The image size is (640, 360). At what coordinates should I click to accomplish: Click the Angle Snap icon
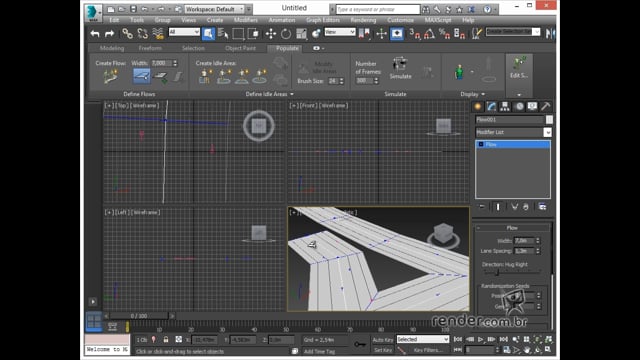(x=429, y=34)
